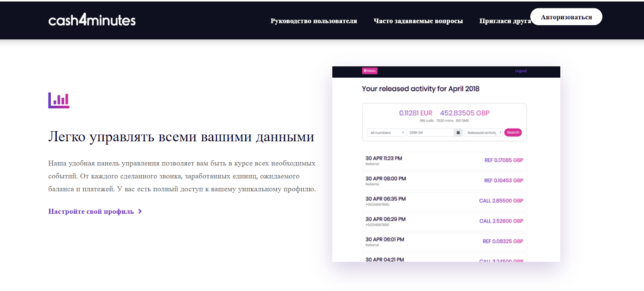Click the chevron after "Настройте свой профиль"
This screenshot has width=644, height=291.
[140, 211]
